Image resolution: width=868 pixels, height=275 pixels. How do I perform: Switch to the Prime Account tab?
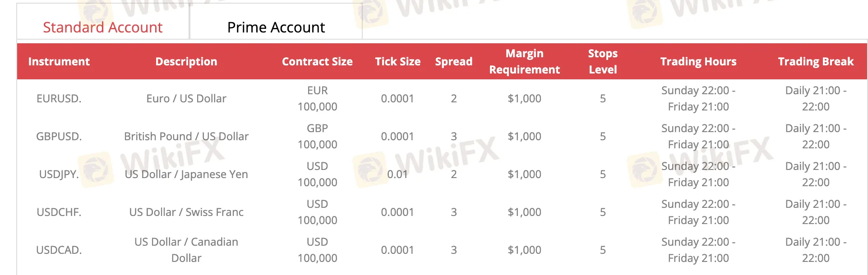click(276, 27)
